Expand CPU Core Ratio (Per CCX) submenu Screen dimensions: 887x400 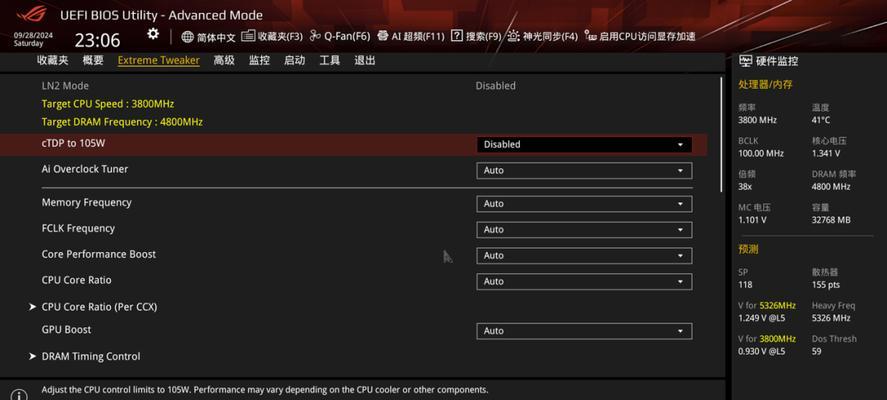pyautogui.click(x=93, y=307)
